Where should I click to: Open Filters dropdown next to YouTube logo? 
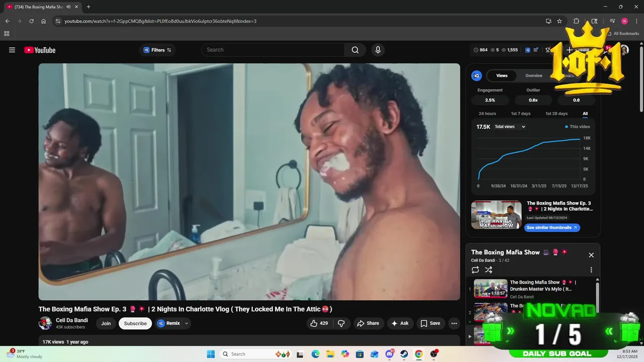coord(157,50)
